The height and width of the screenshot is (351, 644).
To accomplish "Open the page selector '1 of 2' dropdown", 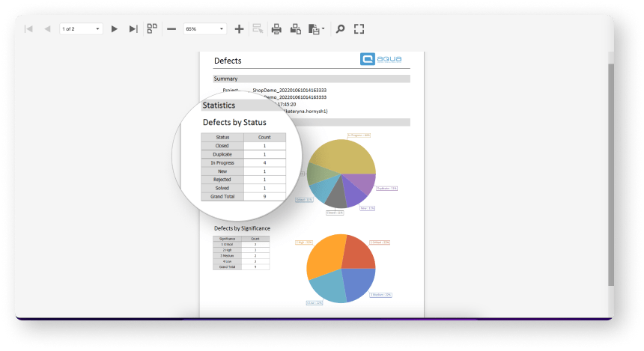I will pos(81,29).
